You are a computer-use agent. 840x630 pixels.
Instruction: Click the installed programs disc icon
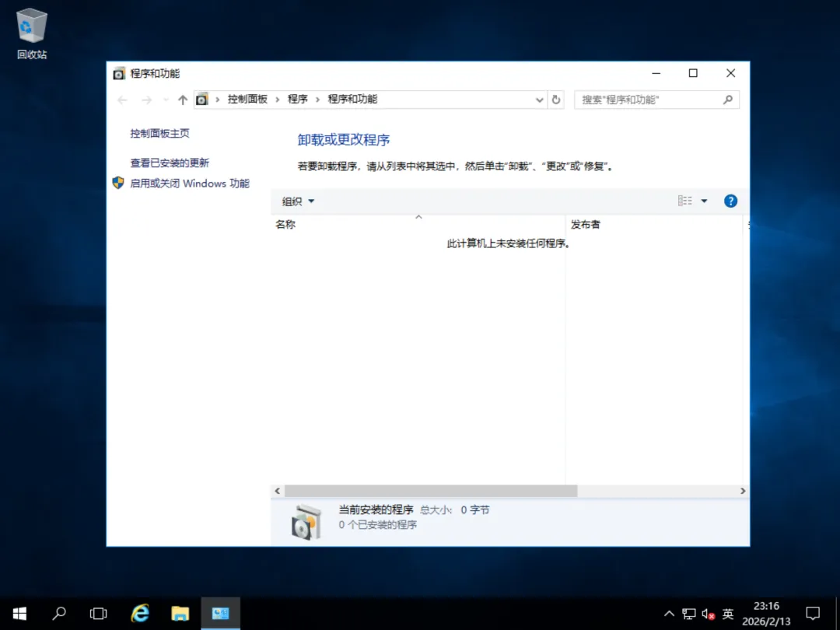[306, 521]
